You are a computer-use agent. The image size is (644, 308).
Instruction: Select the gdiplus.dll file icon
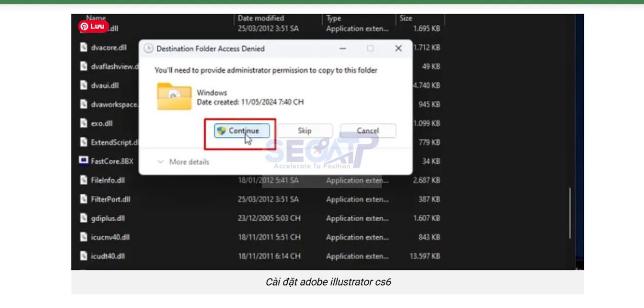(x=83, y=218)
